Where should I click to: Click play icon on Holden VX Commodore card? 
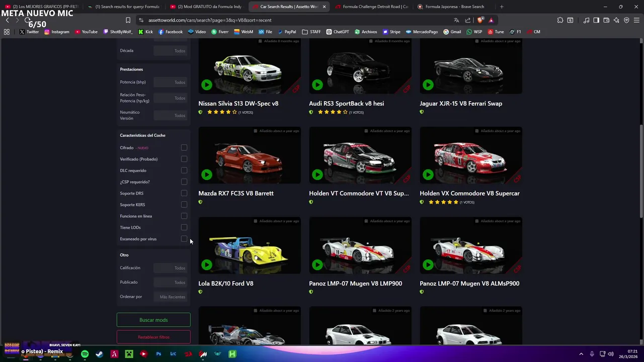point(428,175)
